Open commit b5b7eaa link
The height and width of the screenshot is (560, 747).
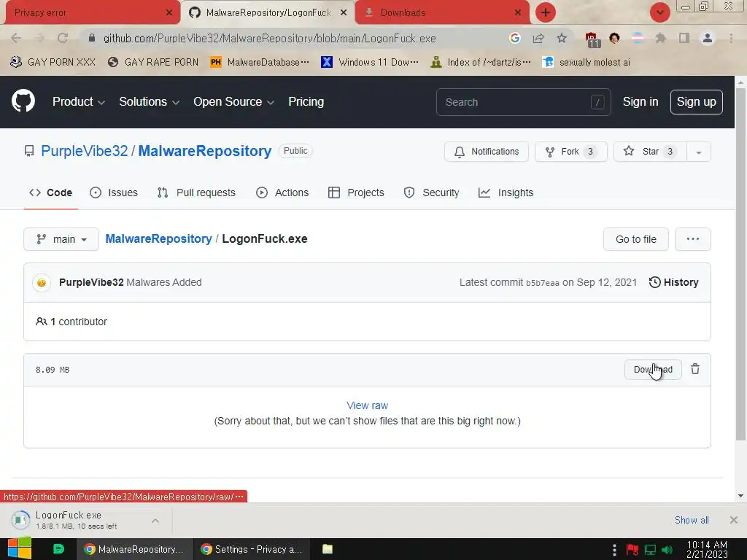click(542, 283)
